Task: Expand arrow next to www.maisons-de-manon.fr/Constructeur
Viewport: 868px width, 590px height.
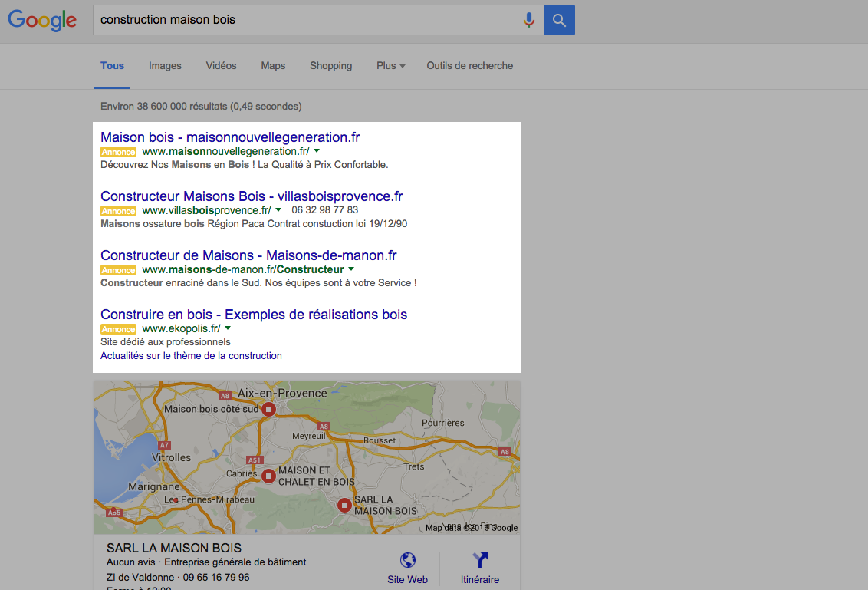Action: [x=351, y=269]
